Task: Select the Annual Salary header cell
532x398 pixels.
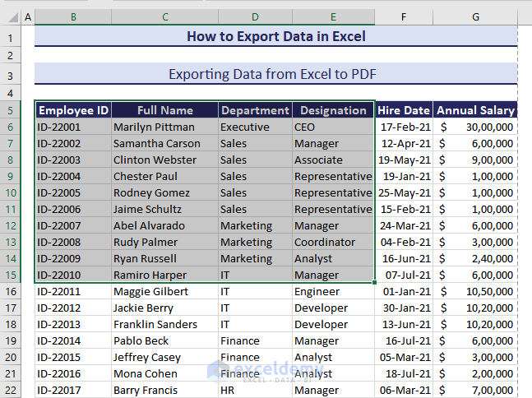Action: [x=476, y=110]
